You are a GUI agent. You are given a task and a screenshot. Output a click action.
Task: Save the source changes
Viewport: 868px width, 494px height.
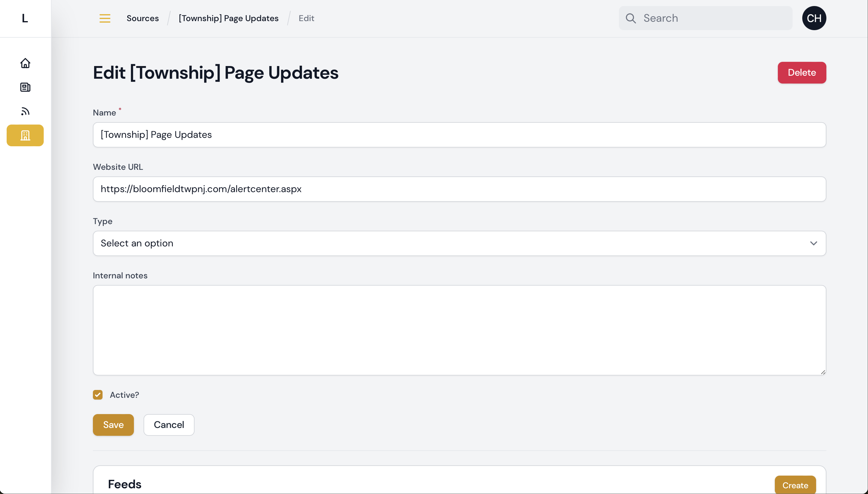[x=113, y=425]
